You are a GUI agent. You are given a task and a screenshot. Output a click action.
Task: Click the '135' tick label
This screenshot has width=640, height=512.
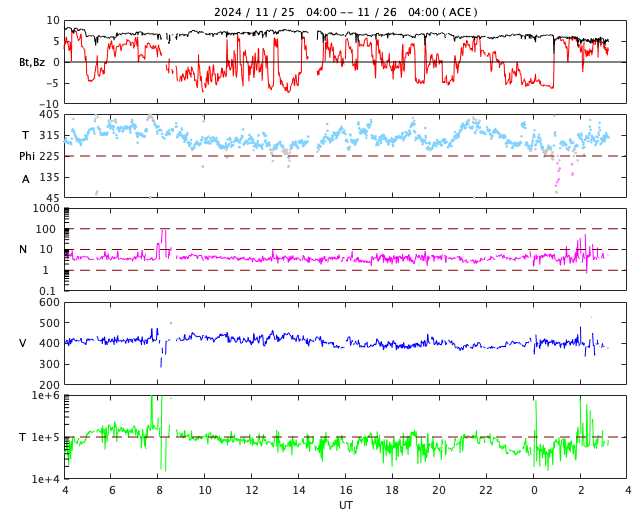pos(49,177)
